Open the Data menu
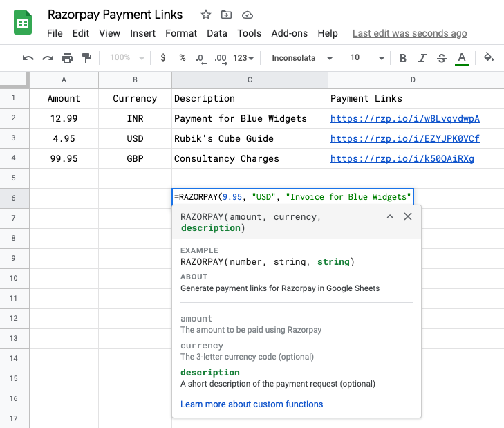The height and width of the screenshot is (428, 504). [x=217, y=33]
